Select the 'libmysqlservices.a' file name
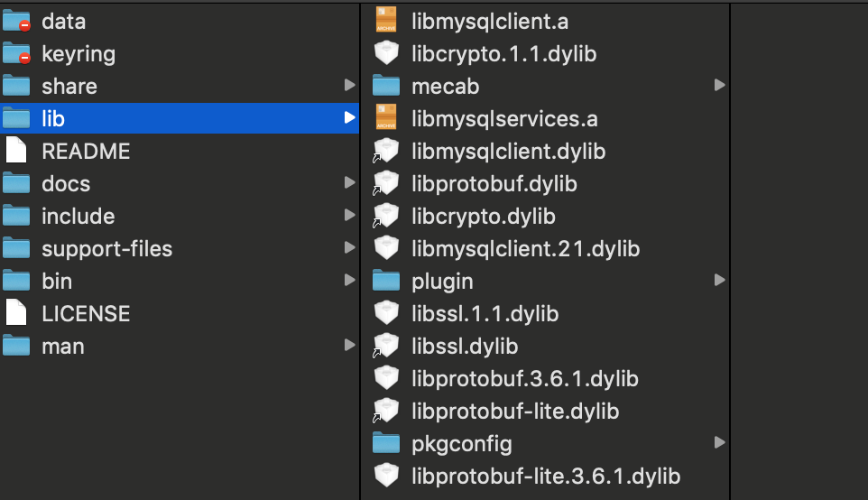 pos(505,119)
